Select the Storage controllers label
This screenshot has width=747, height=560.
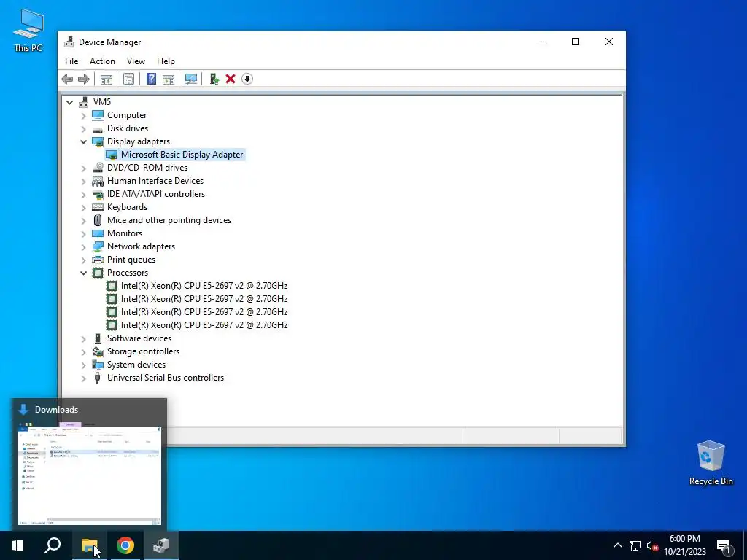[144, 351]
